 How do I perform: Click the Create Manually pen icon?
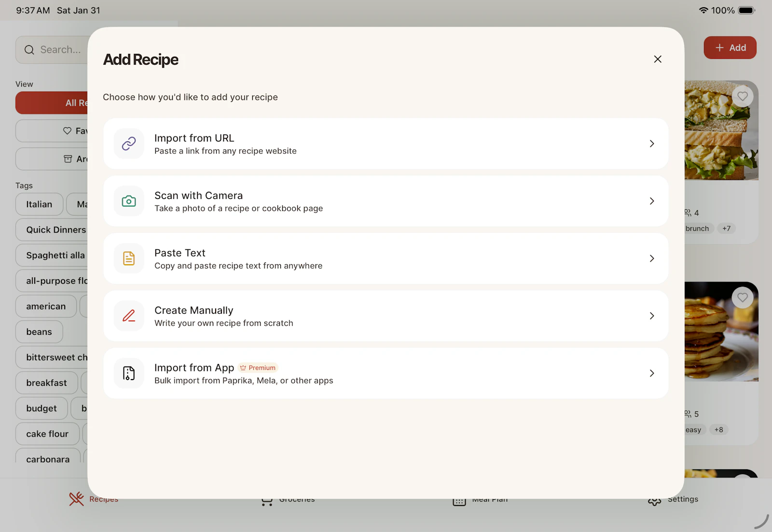coord(128,316)
